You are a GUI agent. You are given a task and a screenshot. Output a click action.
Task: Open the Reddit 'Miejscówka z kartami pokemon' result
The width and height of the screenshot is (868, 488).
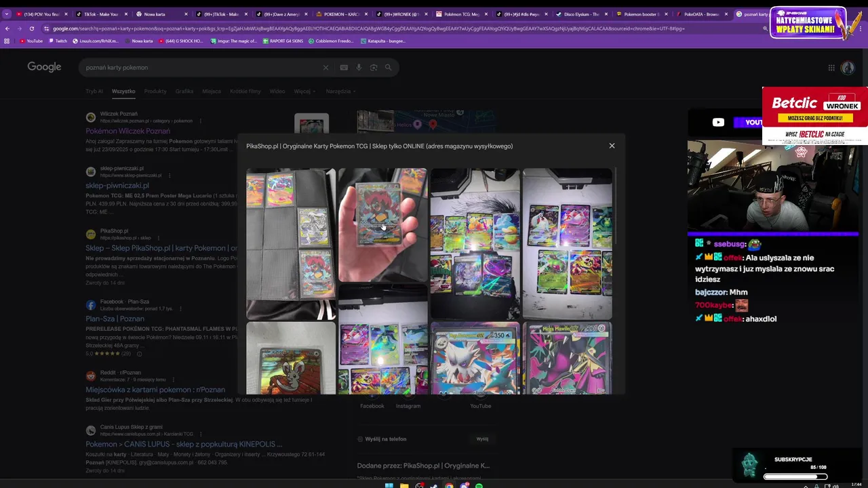(155, 390)
